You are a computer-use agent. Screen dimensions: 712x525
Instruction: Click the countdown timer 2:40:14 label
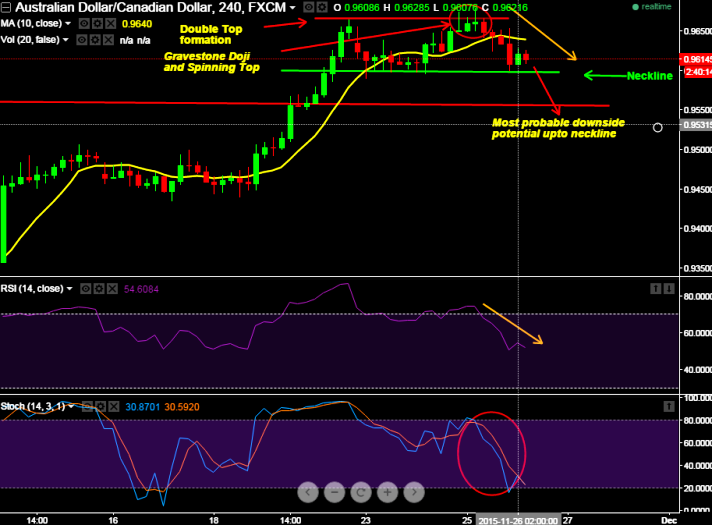pos(698,72)
